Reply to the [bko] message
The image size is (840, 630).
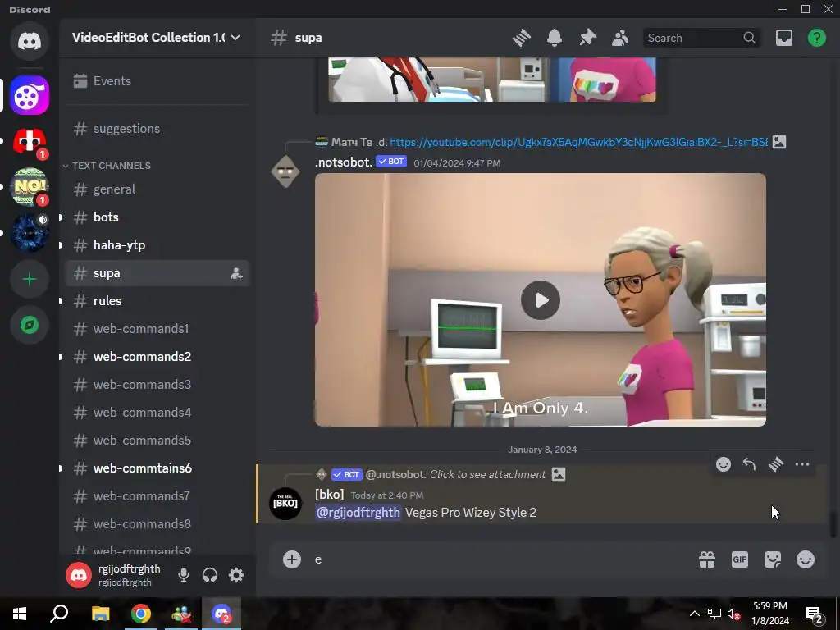click(x=750, y=464)
